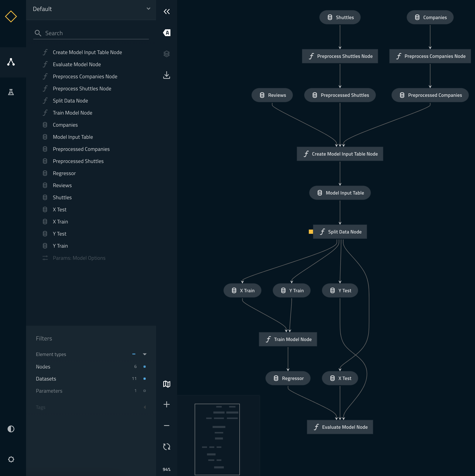Click the zoom-in plus icon
Screen dimensions: 475x476
pos(167,404)
